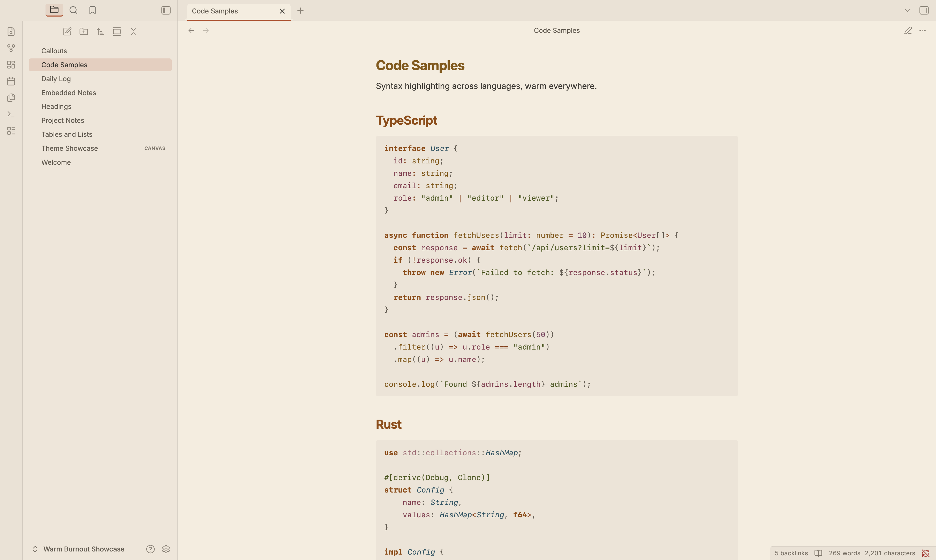Open Theme Showcase canvas file

(x=100, y=149)
